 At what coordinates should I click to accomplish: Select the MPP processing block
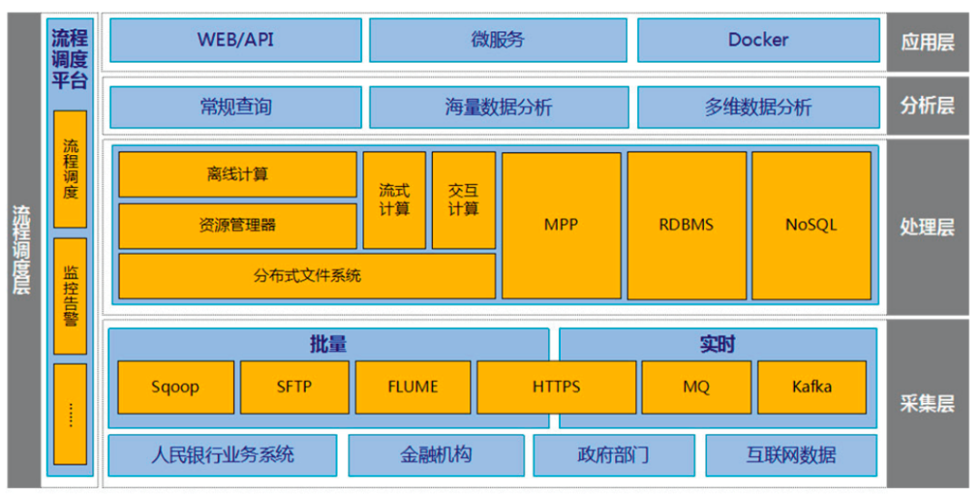(561, 225)
